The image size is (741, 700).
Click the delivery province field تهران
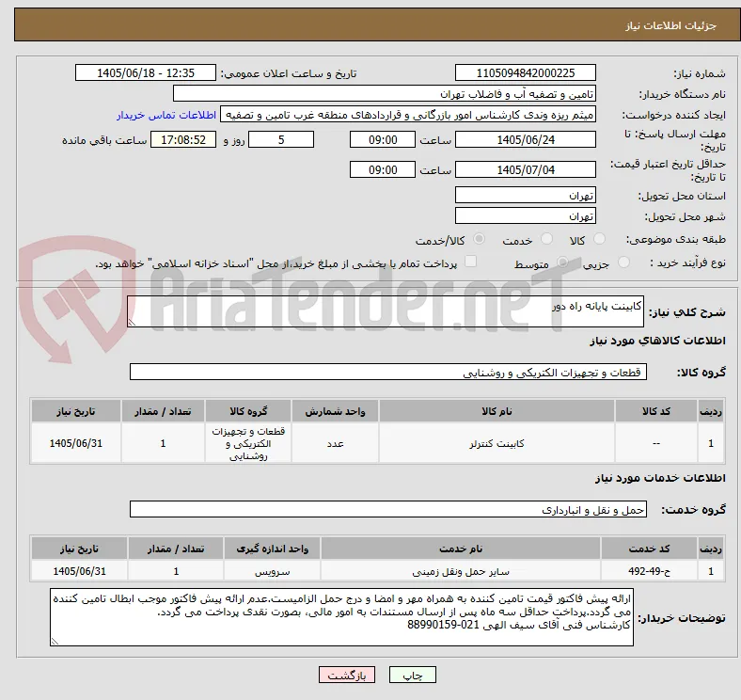click(525, 196)
